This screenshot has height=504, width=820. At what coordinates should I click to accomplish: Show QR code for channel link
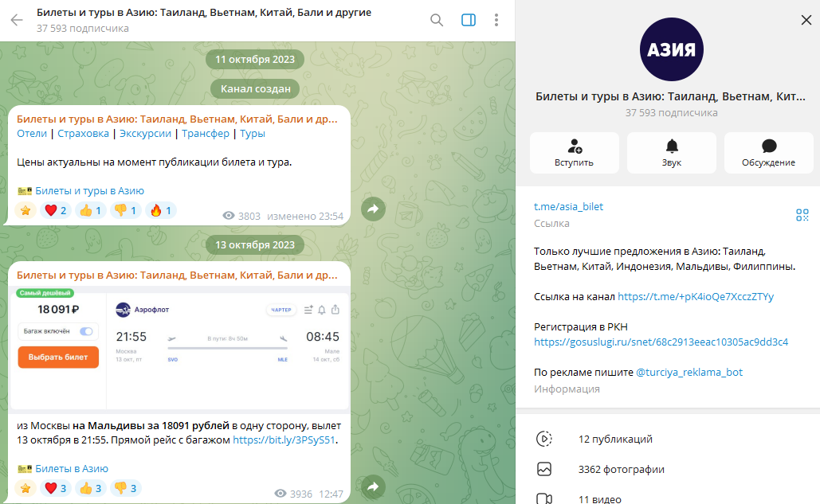[802, 215]
